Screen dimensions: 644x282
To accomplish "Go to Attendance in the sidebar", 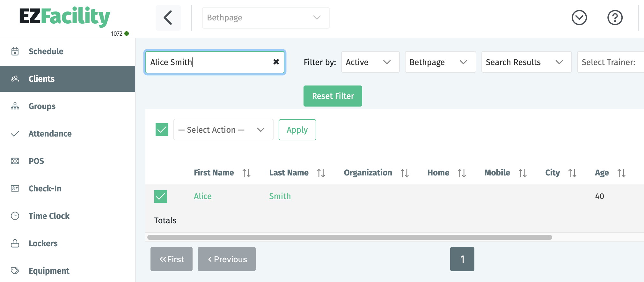I will [x=50, y=134].
